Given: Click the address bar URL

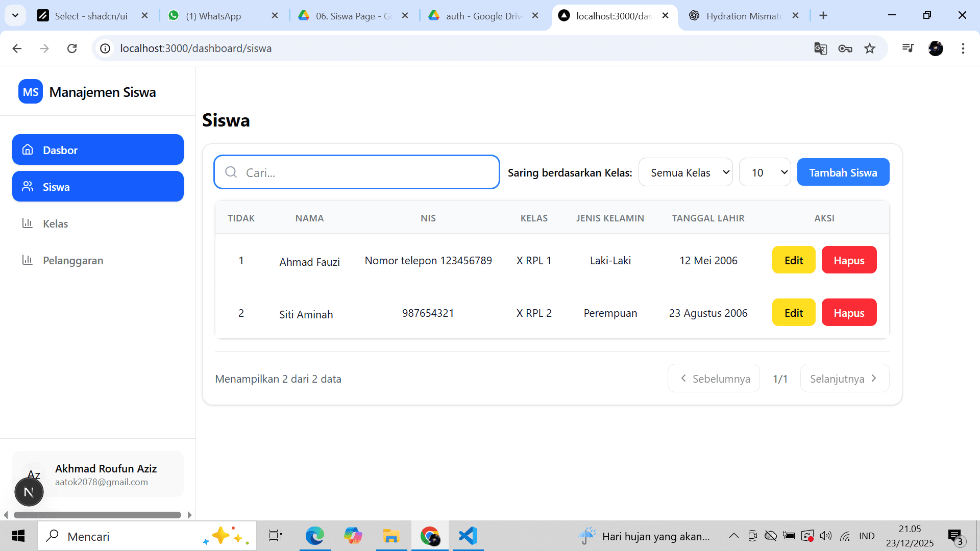Looking at the screenshot, I should pos(196,48).
